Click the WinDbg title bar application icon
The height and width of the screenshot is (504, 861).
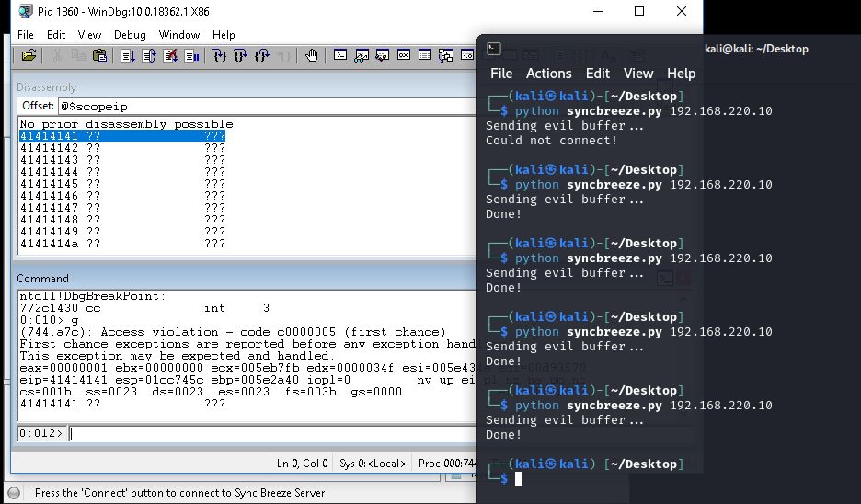[25, 11]
